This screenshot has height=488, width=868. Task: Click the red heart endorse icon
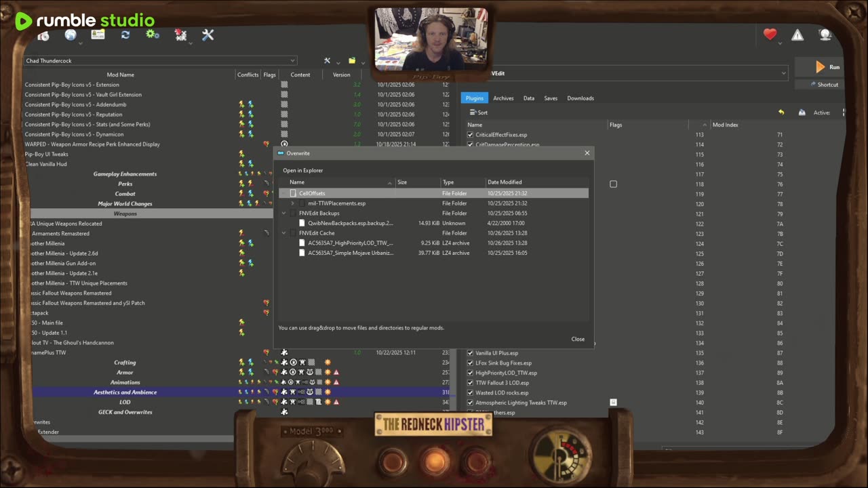coord(770,35)
